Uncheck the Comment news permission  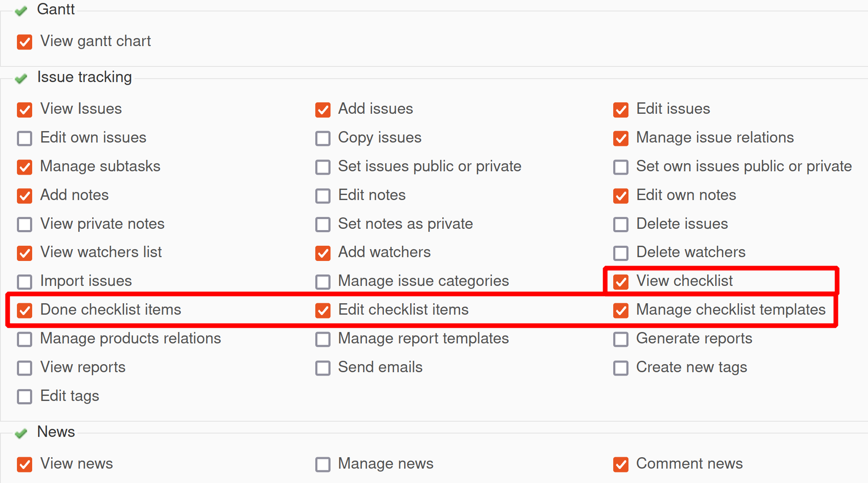(x=620, y=464)
